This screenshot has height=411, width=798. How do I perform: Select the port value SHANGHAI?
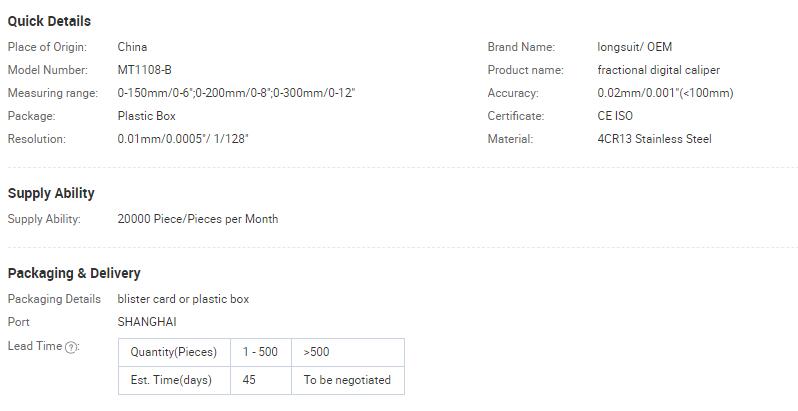pyautogui.click(x=147, y=322)
